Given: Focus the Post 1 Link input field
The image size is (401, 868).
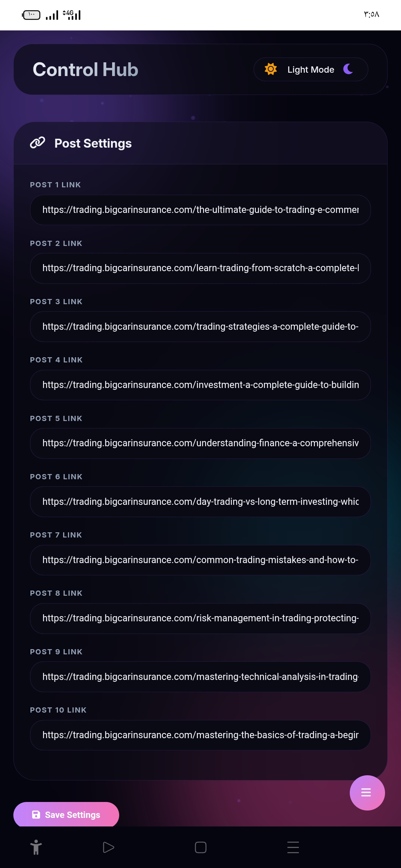Looking at the screenshot, I should click(200, 210).
